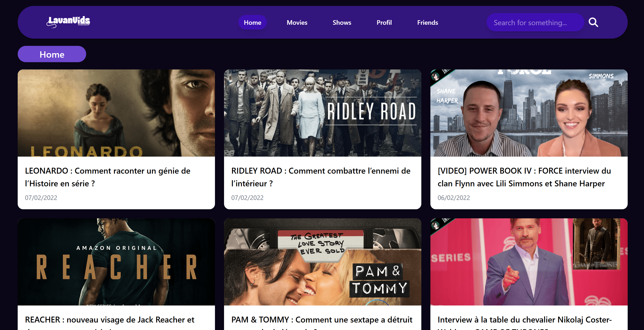Navigate to the Profil page
644x330 pixels.
pos(384,22)
